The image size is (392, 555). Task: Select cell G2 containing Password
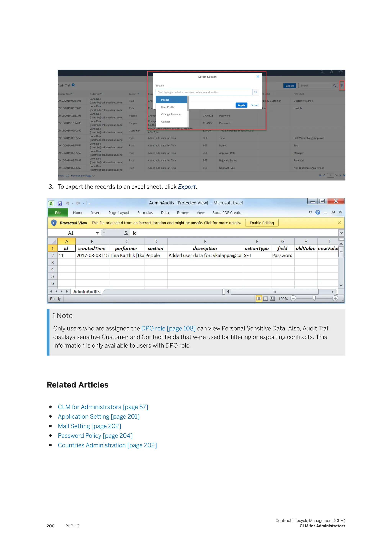[283, 255]
